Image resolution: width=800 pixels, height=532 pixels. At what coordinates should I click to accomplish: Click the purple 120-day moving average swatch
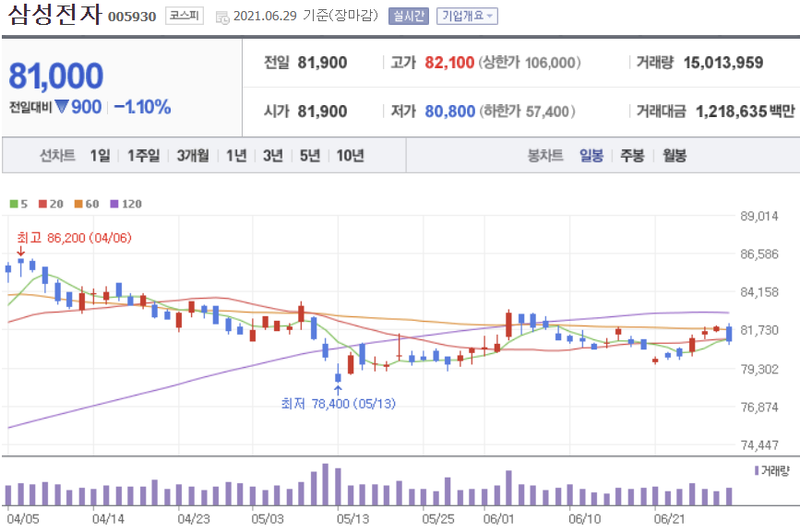(114, 204)
